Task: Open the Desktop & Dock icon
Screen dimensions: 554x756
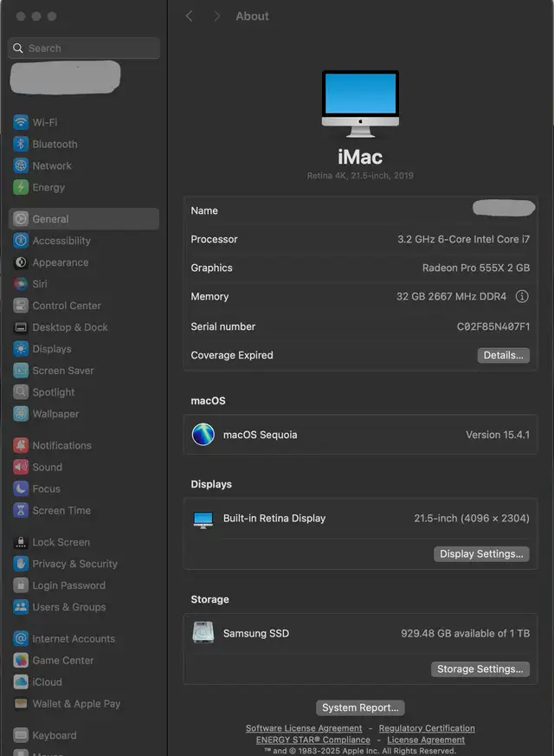Action: click(x=21, y=327)
